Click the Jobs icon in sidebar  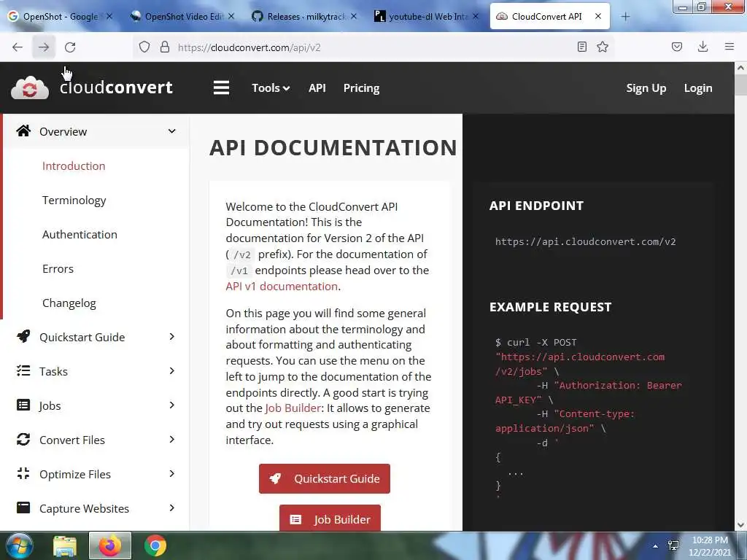[x=23, y=405]
